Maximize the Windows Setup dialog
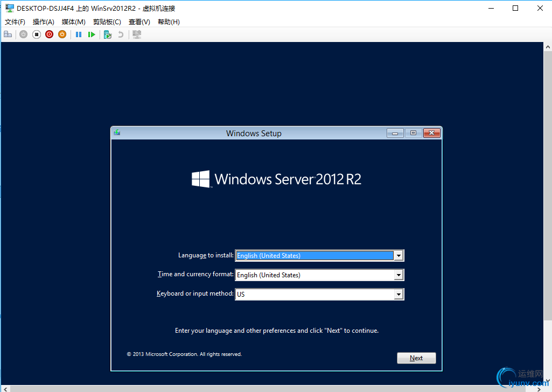Screen dimensions: 552x392 coord(413,133)
